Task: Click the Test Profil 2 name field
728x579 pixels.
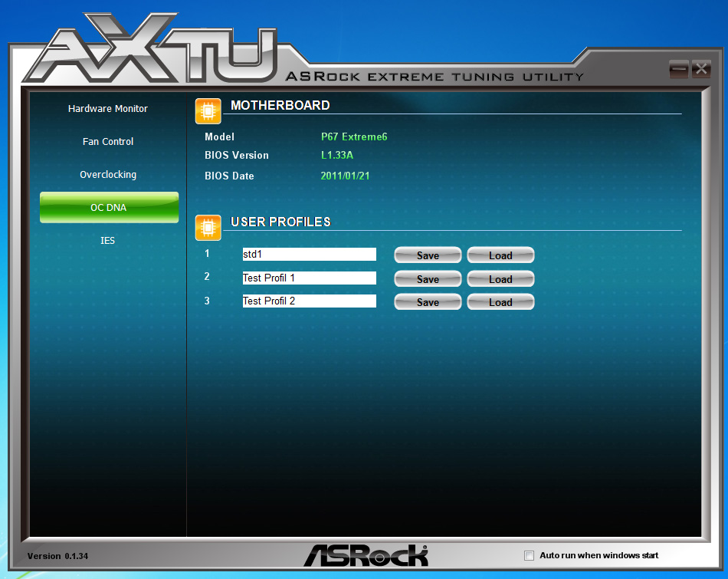Action: coord(310,301)
